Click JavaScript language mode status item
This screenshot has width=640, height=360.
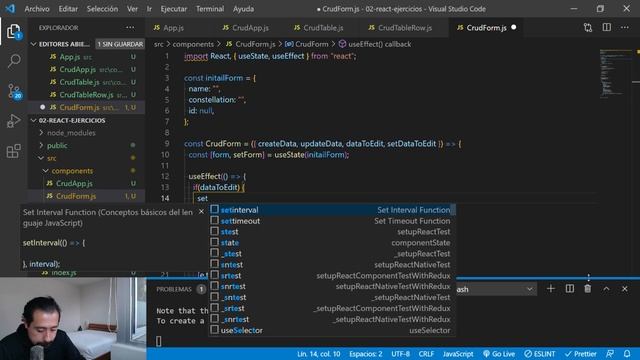[458, 354]
